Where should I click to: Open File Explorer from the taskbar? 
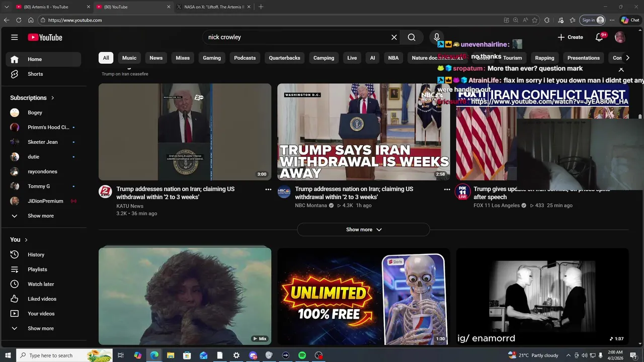coord(170,355)
